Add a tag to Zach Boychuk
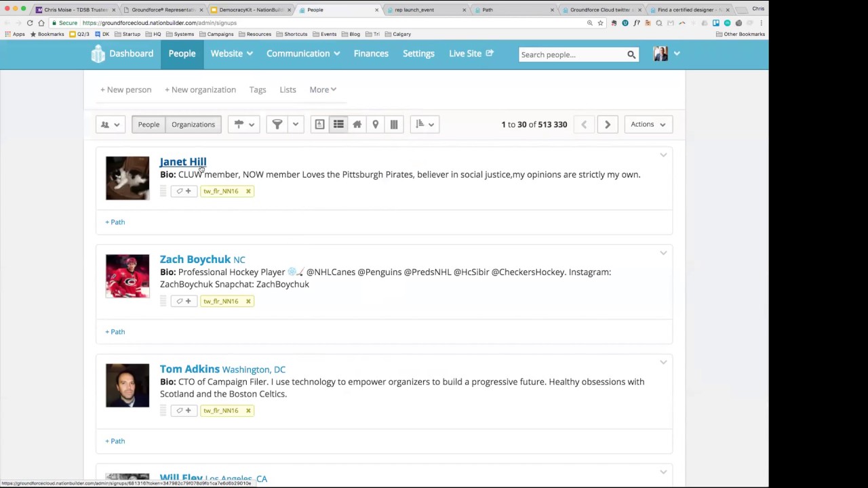 [183, 301]
